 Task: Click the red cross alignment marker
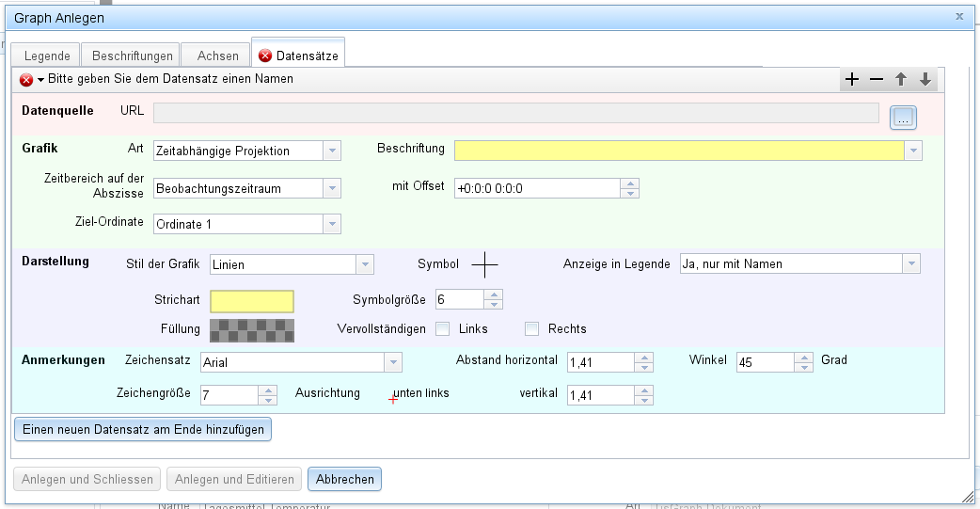pyautogui.click(x=393, y=399)
